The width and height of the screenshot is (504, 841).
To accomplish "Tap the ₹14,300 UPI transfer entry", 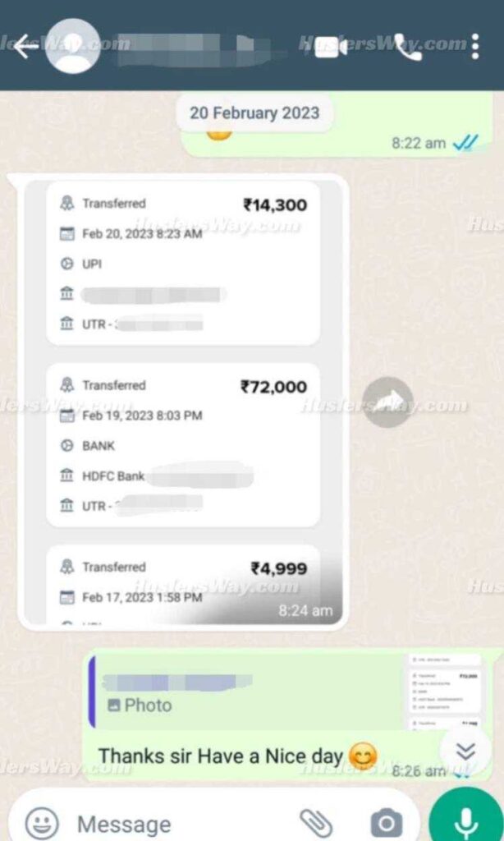I will (x=183, y=263).
